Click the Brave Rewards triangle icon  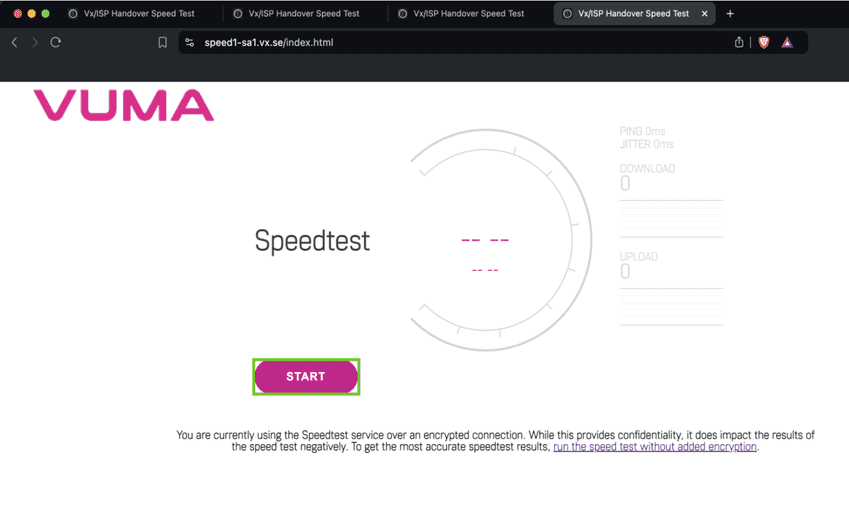pos(787,42)
